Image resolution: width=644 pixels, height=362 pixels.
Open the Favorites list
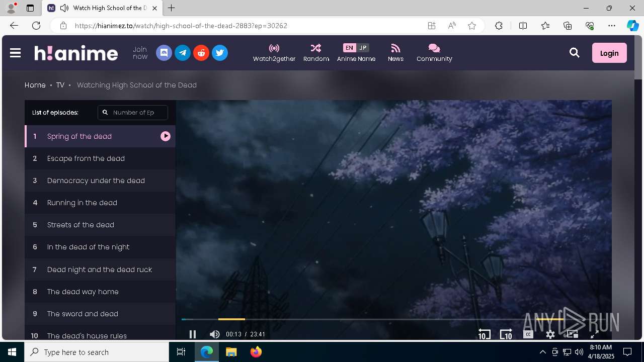click(545, 26)
